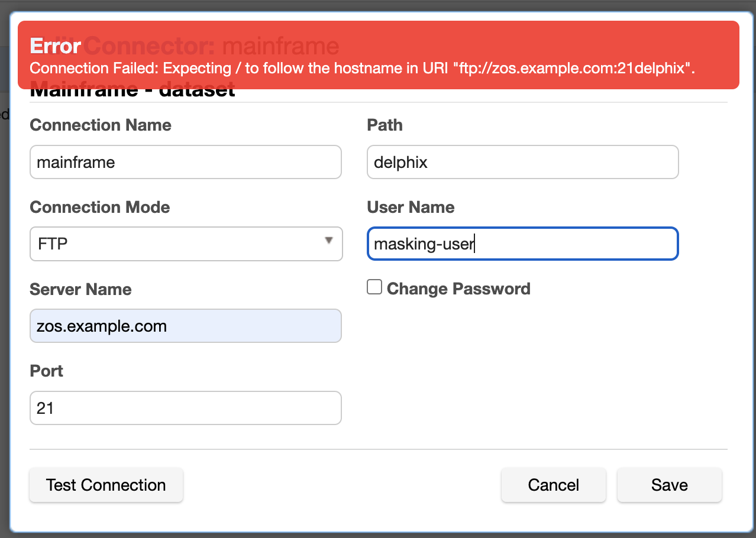Click into the Path field with delphix
Viewport: 756px width, 538px height.
[x=522, y=162]
